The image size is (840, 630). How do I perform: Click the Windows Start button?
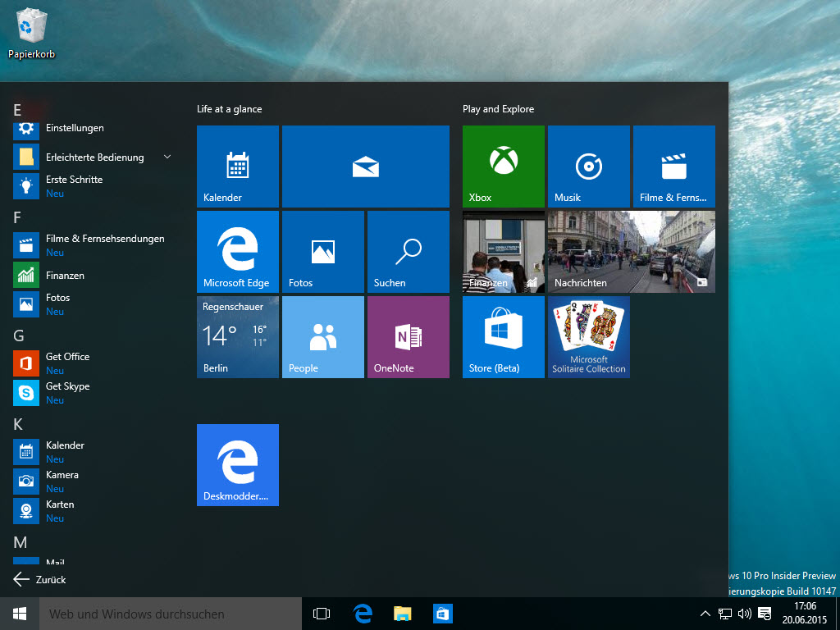[20, 614]
